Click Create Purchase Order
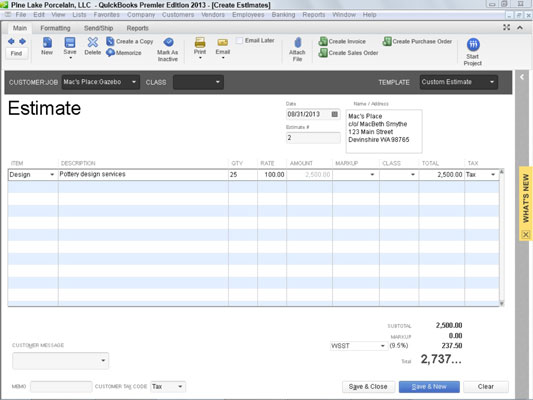533x400 pixels. (418, 41)
